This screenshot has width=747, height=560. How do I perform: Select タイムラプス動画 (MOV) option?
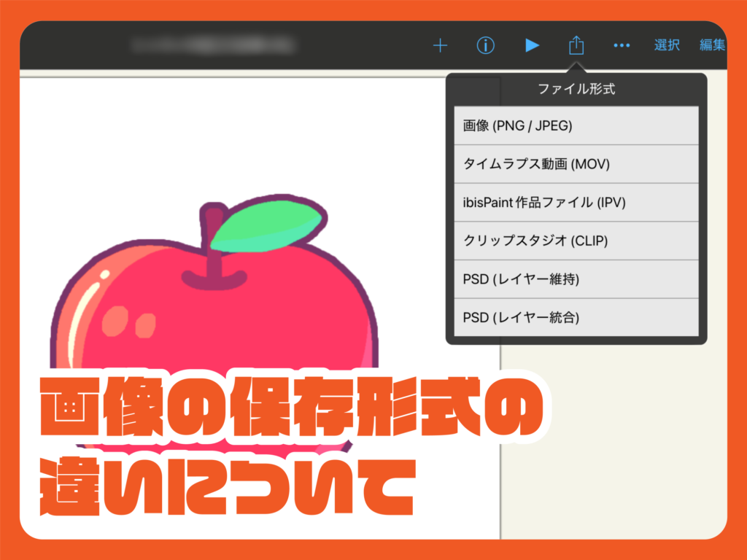[x=576, y=164]
